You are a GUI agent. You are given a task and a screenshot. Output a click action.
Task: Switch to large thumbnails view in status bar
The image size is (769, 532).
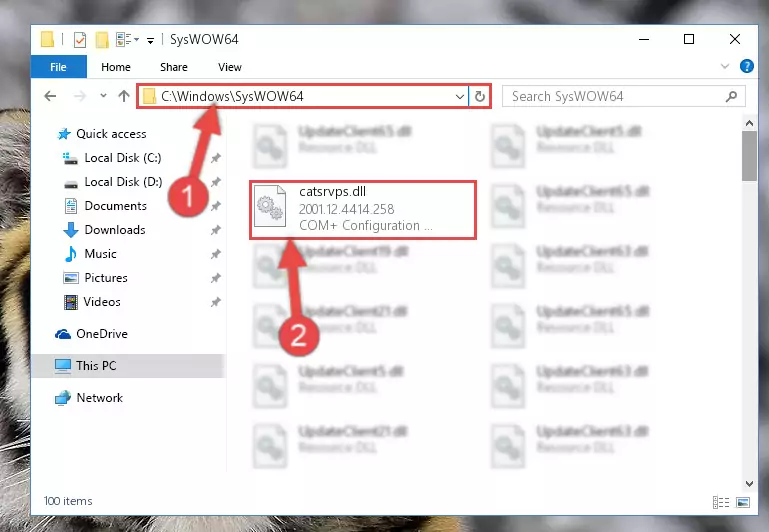[743, 503]
